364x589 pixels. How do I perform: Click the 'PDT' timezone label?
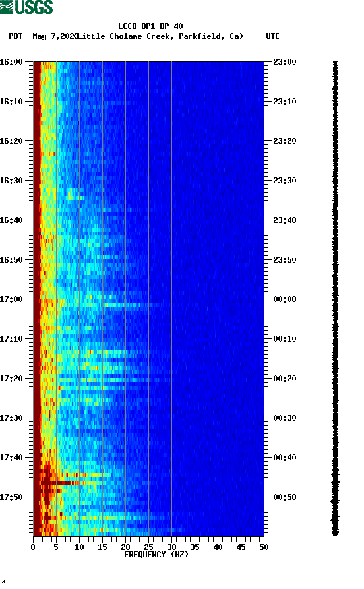click(15, 36)
